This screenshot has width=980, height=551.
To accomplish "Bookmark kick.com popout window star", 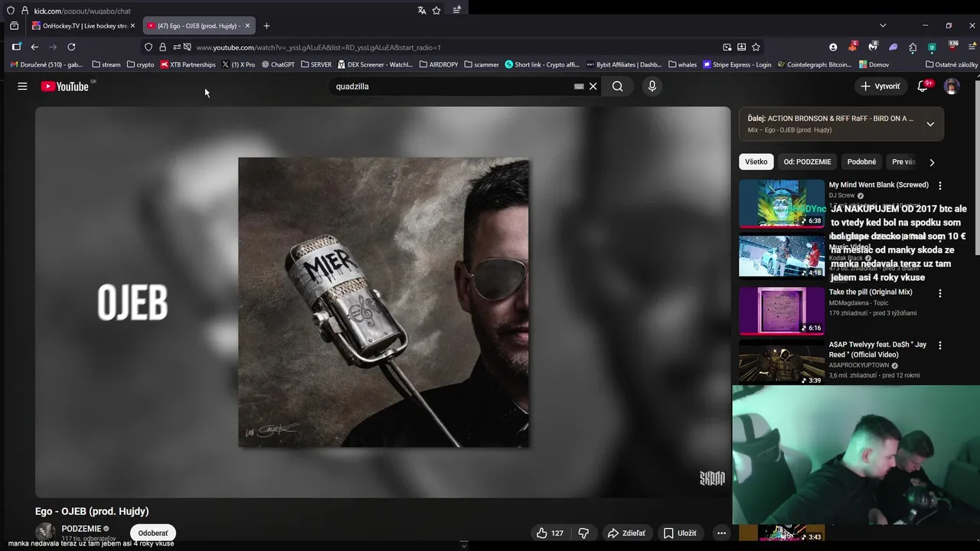I will [436, 11].
